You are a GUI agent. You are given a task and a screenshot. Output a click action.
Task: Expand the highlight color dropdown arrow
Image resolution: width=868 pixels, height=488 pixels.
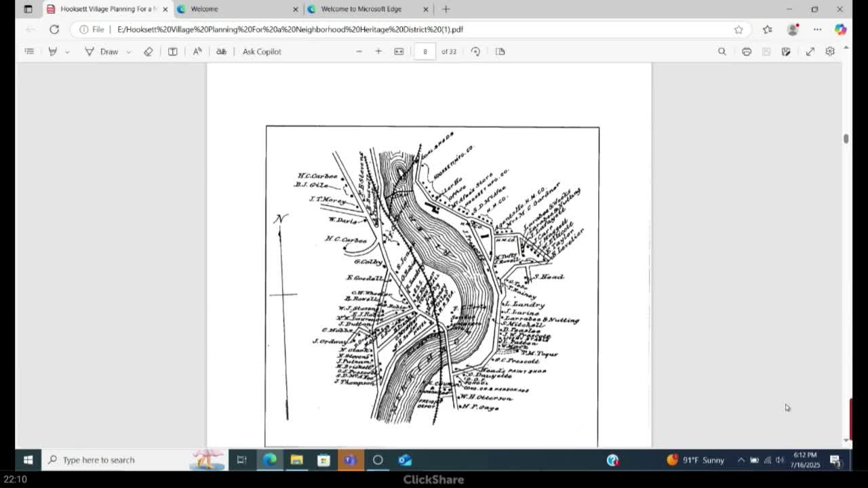click(x=67, y=52)
